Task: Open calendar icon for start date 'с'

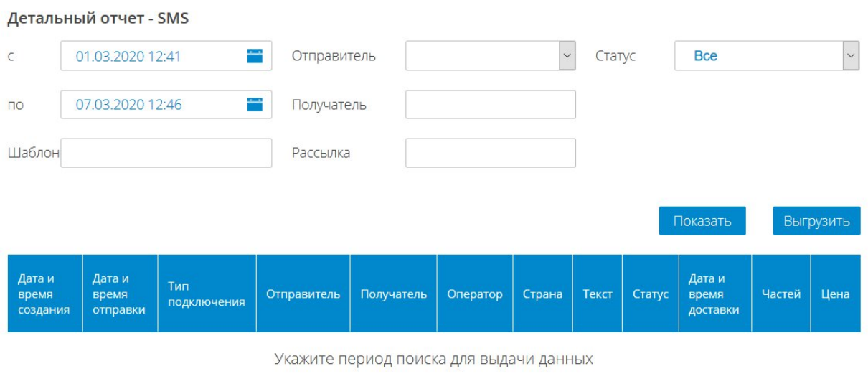Action: (255, 56)
